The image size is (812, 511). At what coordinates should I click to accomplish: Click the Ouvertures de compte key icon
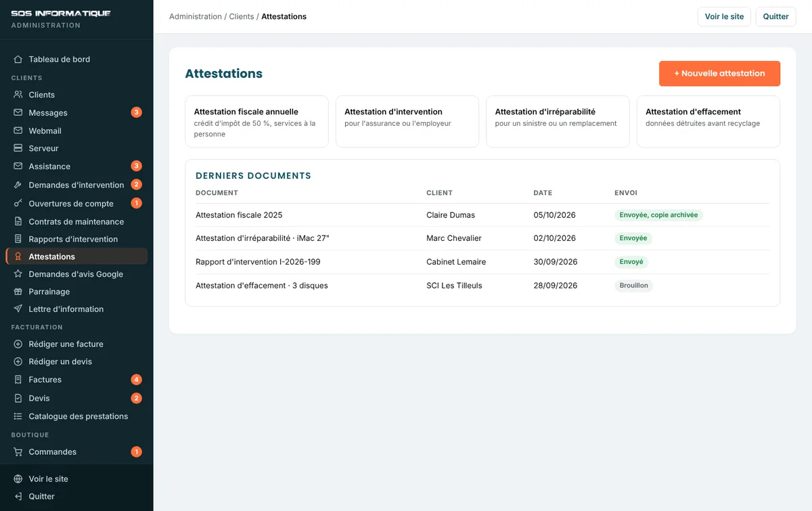pos(18,203)
